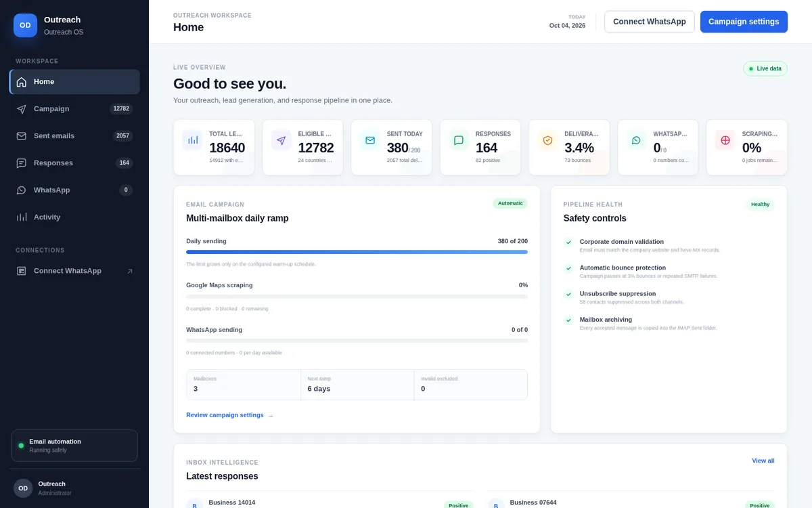Click the Google Maps scraping progress bar
The image size is (812, 508).
[x=357, y=297]
